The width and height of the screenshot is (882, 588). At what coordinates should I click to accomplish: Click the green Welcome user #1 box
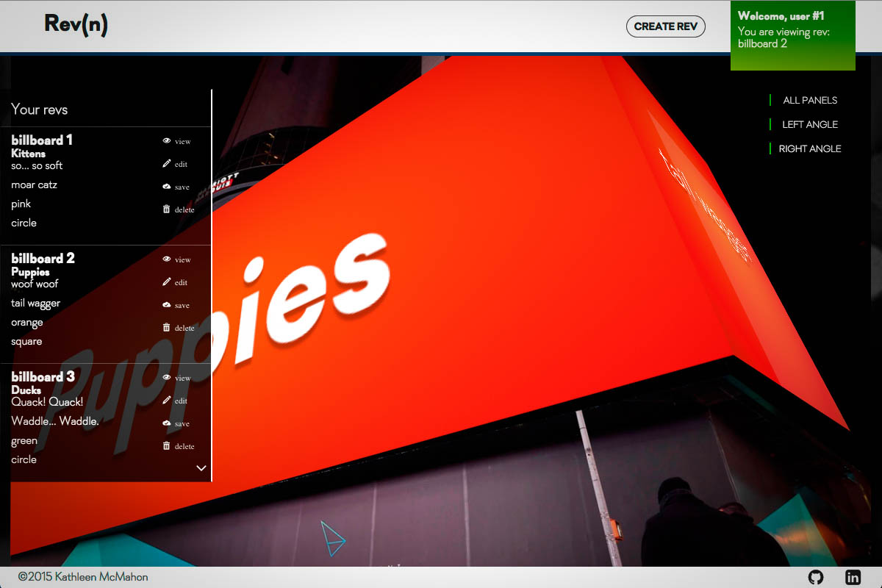[x=792, y=35]
